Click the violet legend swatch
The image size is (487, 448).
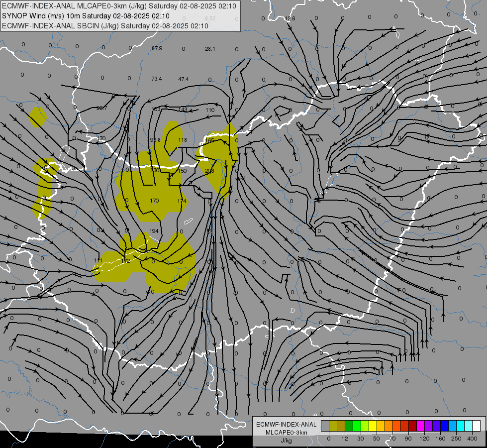pos(437,426)
